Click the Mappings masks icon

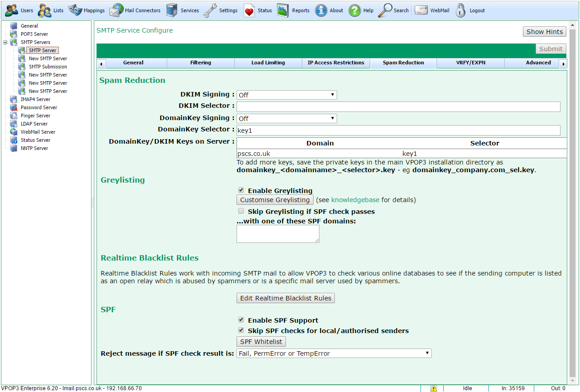(75, 10)
